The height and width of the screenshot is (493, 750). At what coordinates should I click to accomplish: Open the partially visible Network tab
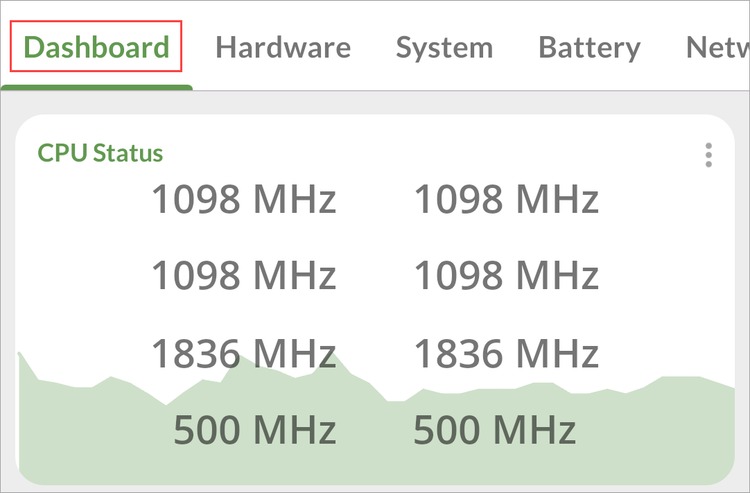click(717, 47)
